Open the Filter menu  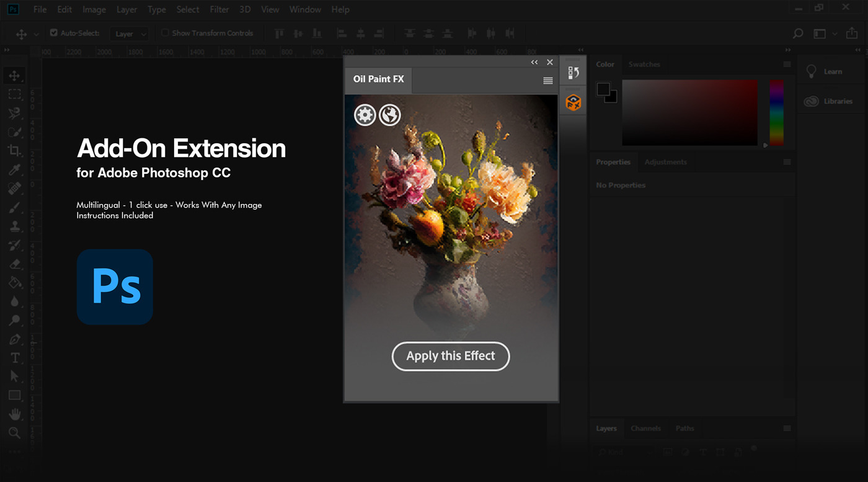point(219,9)
